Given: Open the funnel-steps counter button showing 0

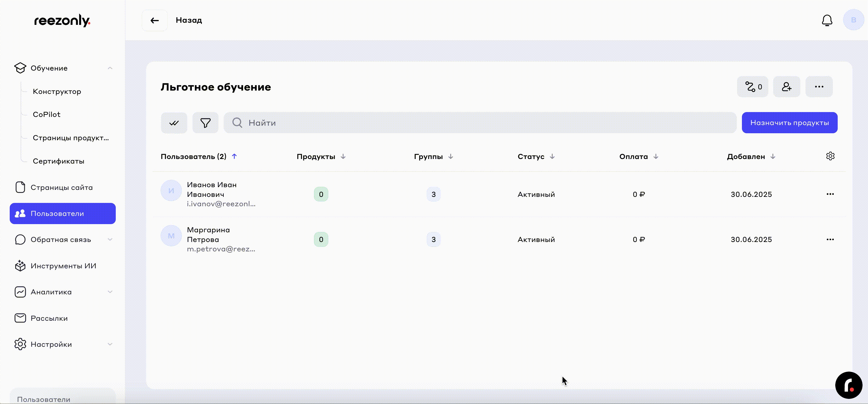Looking at the screenshot, I should click(x=753, y=87).
